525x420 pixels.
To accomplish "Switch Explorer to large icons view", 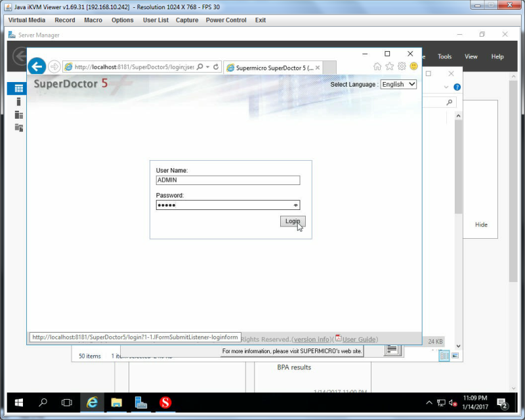I will pos(455,356).
